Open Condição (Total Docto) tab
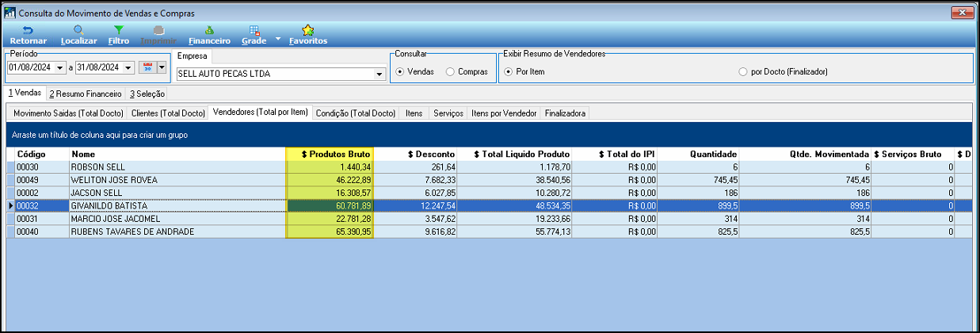This screenshot has width=980, height=333. coord(356,113)
